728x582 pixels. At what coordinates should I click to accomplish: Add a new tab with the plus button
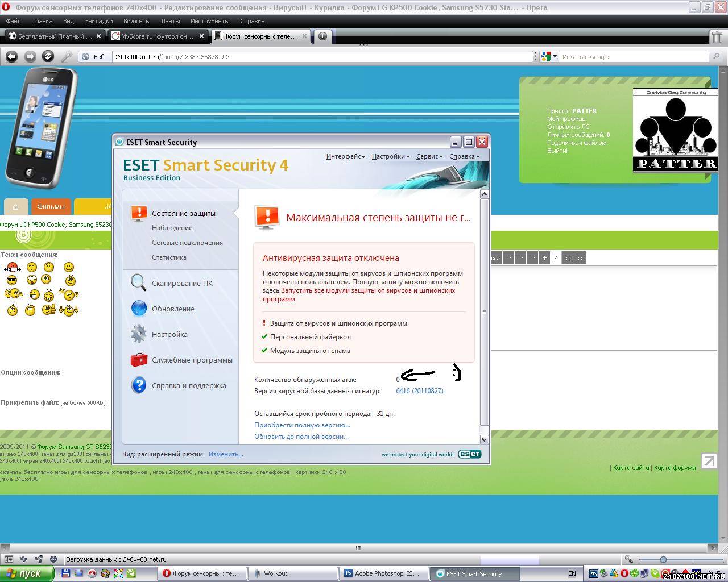click(322, 36)
